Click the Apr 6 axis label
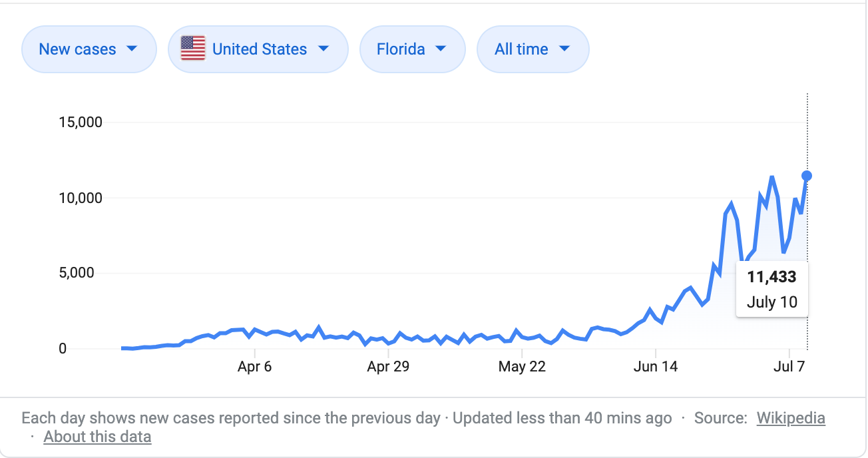 [254, 367]
